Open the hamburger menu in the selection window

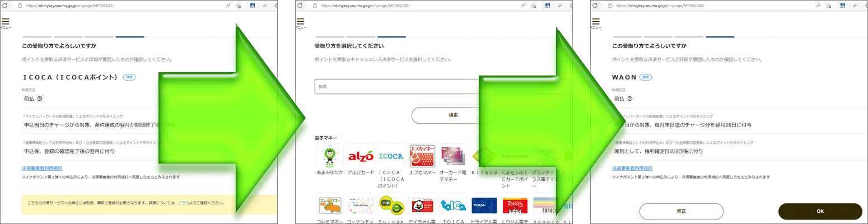(300, 22)
